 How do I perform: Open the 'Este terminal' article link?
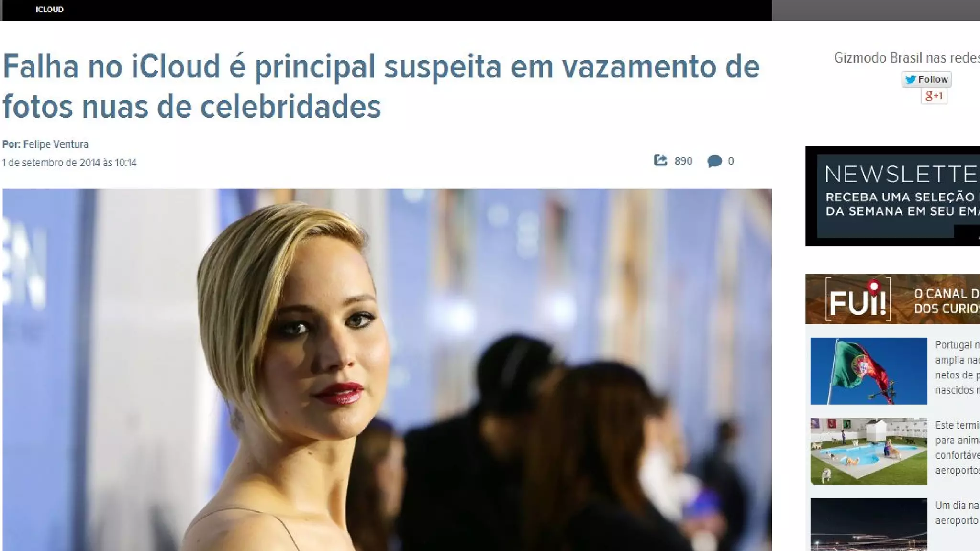click(x=957, y=448)
